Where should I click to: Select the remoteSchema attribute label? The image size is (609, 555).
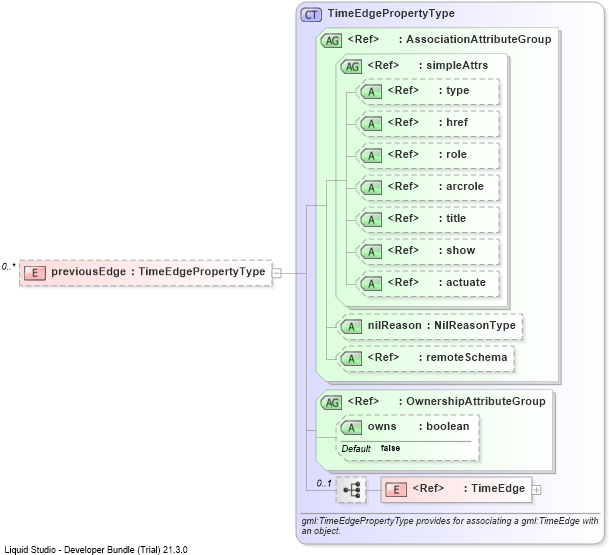coord(467,357)
